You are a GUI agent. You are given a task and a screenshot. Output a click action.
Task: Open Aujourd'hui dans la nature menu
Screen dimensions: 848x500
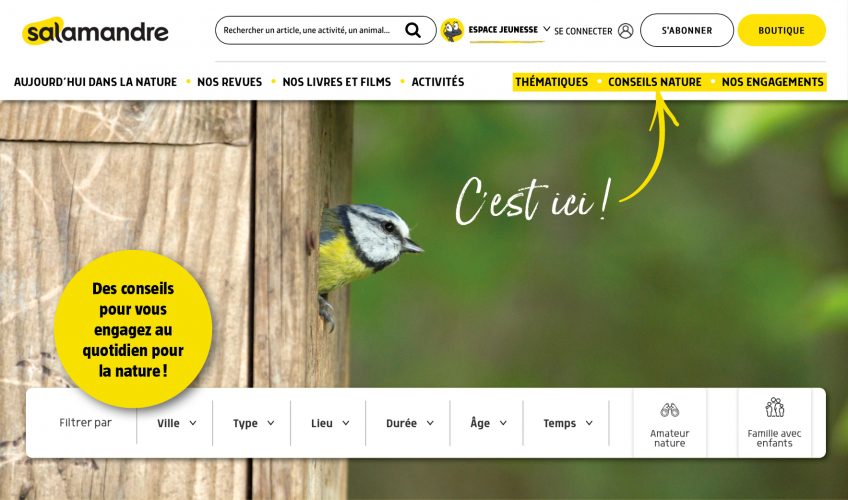[95, 82]
